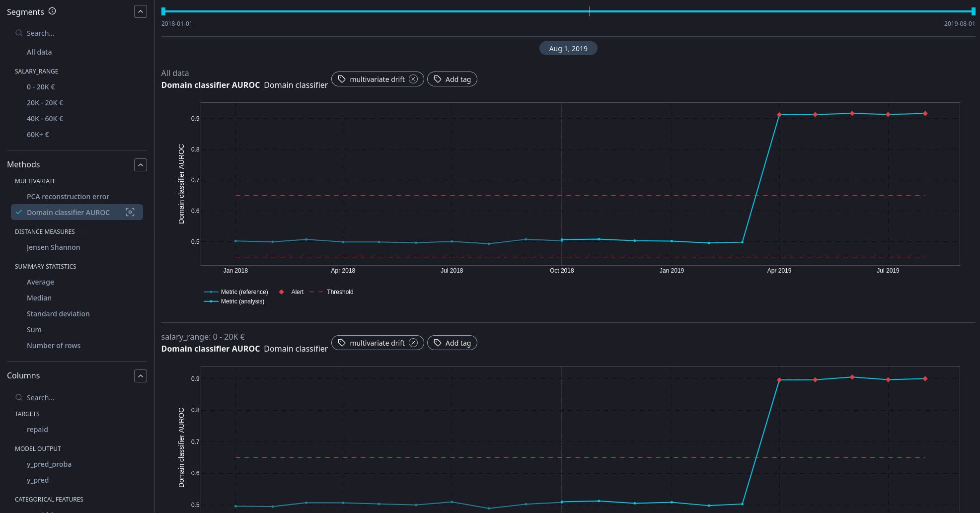
Task: Collapse the Segments panel
Action: (141, 11)
